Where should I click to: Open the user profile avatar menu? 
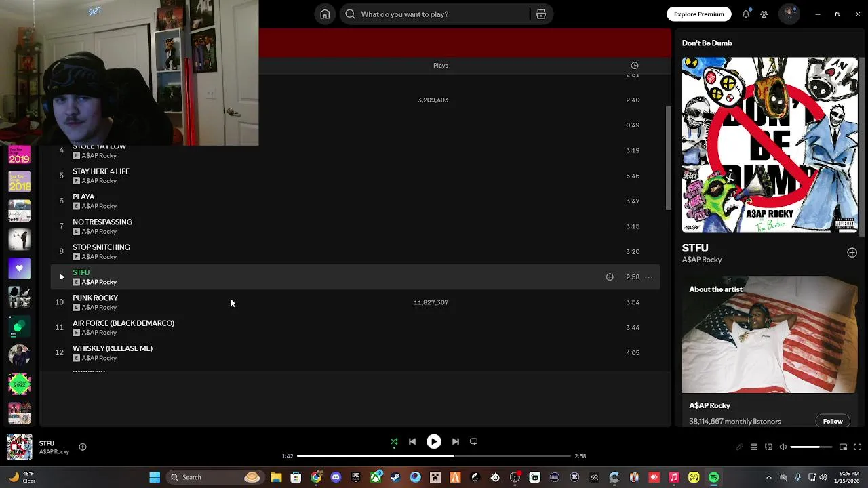[x=789, y=14]
